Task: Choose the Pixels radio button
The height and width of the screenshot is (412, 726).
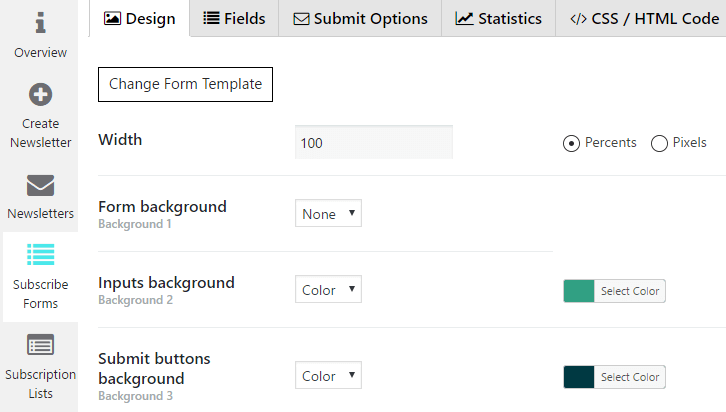Action: 659,144
